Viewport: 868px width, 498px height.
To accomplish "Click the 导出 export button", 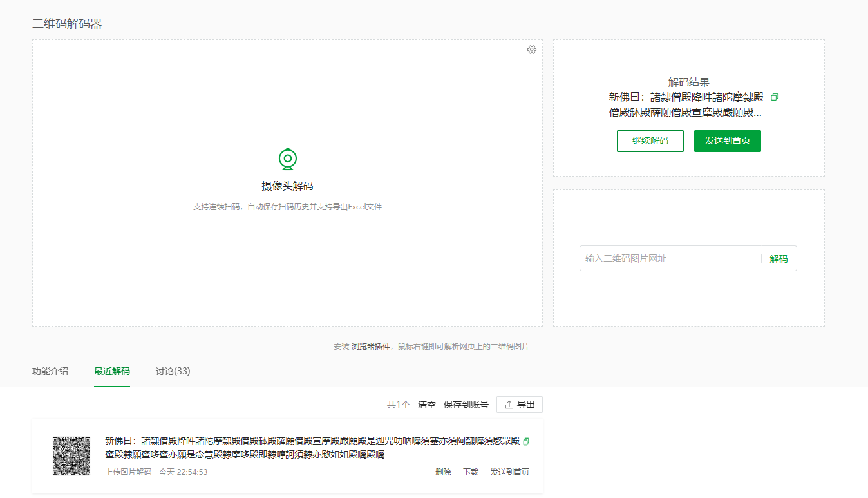I will click(x=520, y=405).
